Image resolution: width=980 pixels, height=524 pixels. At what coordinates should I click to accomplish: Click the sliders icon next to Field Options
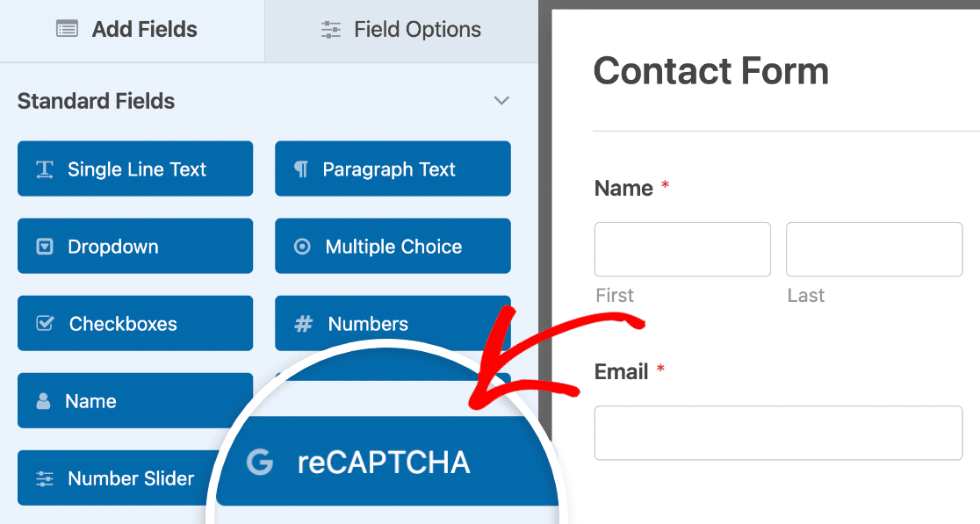pos(331,29)
